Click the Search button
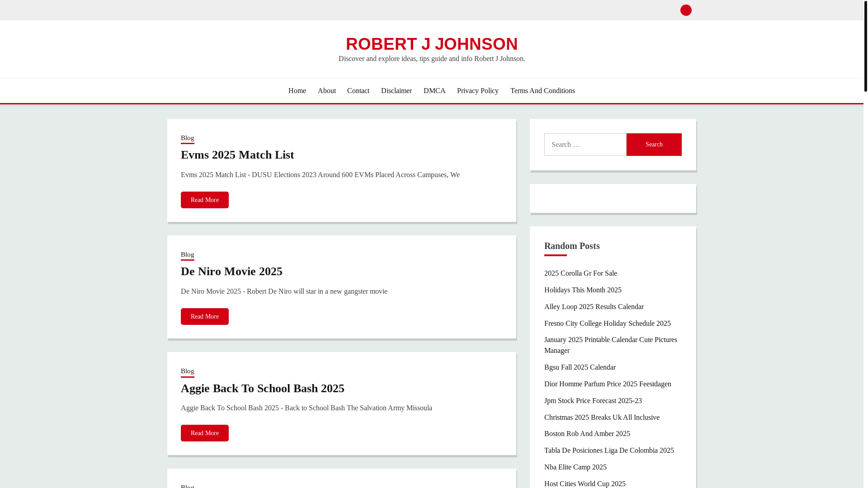This screenshot has height=488, width=868. 654,145
